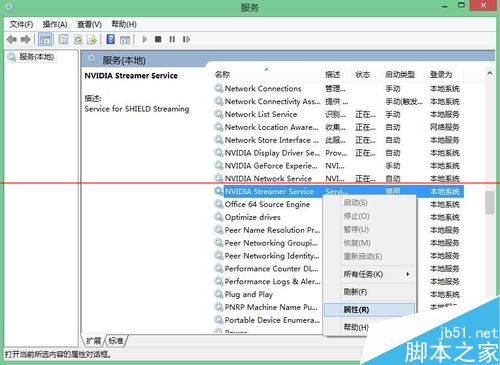Image resolution: width=500 pixels, height=365 pixels.
Task: Choose 刷新(F) in the context menu
Action: click(370, 292)
